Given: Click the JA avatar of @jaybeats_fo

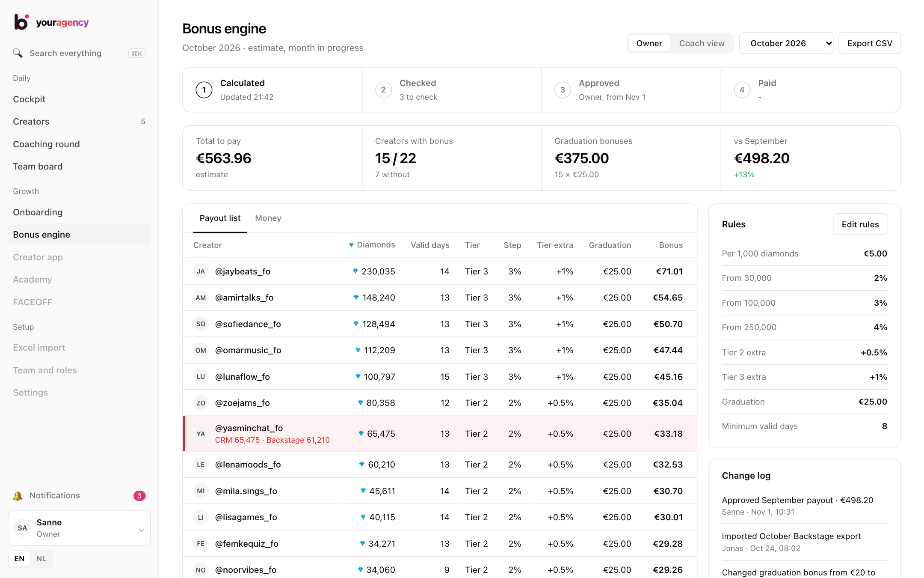Looking at the screenshot, I should (x=201, y=271).
